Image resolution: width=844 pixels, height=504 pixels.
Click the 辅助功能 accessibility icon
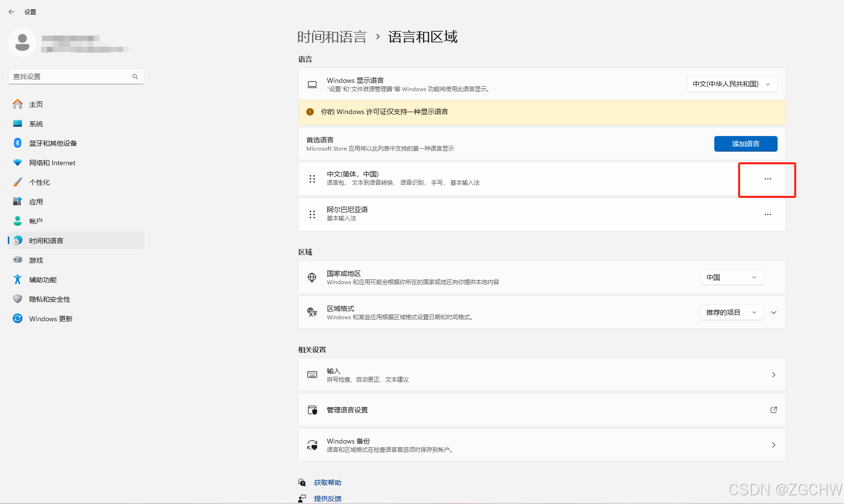[x=18, y=279]
